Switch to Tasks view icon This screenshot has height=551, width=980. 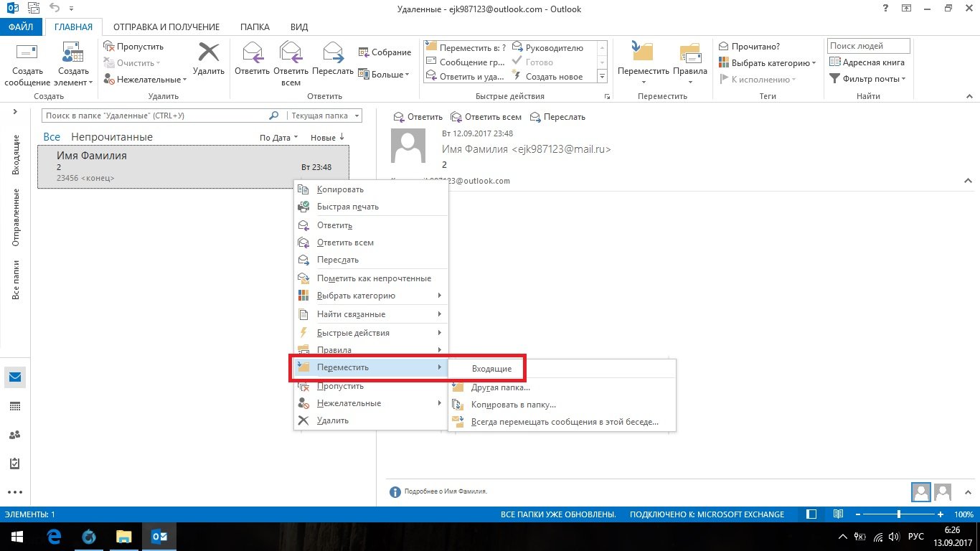tap(15, 464)
